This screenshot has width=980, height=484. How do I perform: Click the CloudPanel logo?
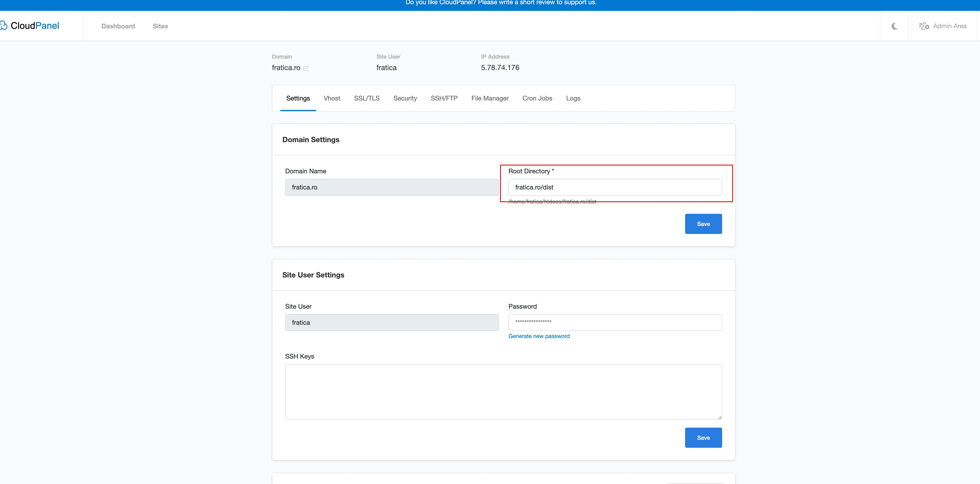point(30,26)
